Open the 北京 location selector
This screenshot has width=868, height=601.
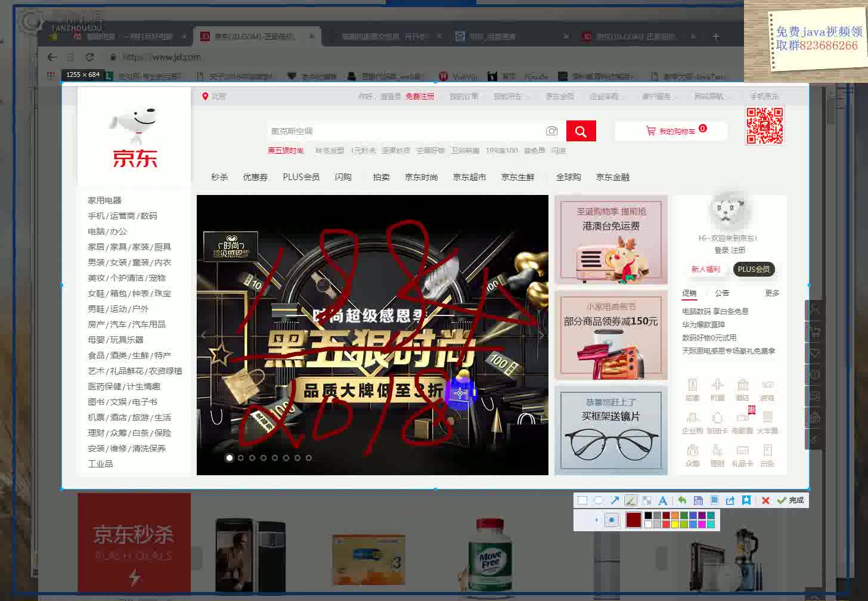click(x=214, y=96)
